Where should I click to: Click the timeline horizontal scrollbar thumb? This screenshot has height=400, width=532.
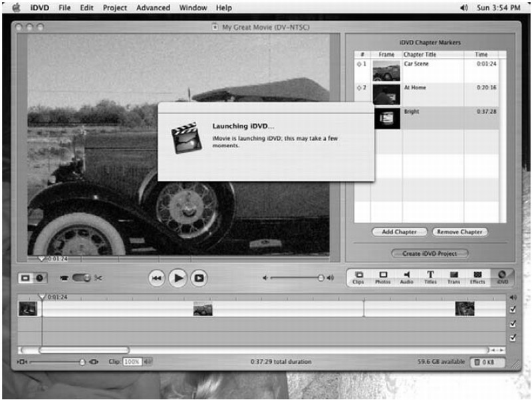pyautogui.click(x=84, y=350)
